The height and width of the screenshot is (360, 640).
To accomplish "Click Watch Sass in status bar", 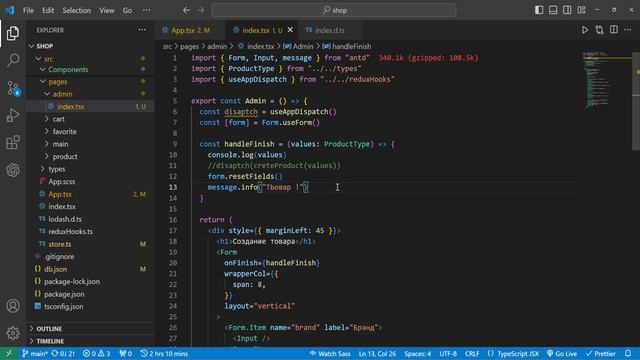I will click(330, 353).
